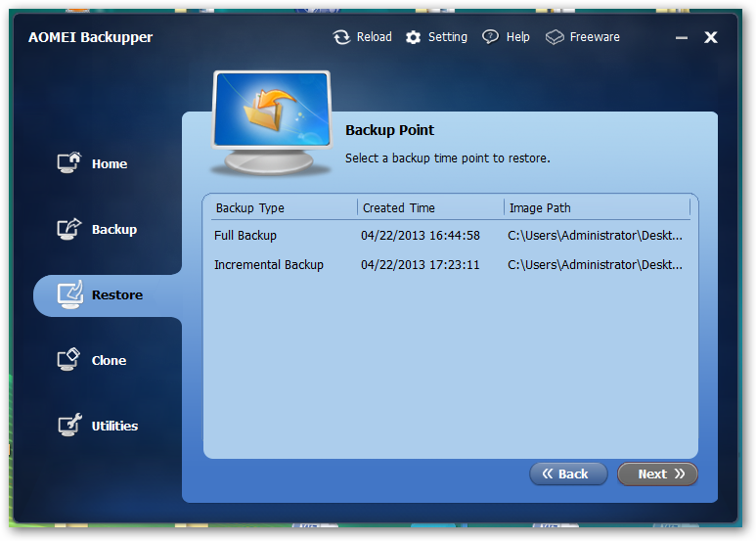Viewport: 756px width, 541px height.
Task: Minimize the AOMEI Backupper window
Action: pos(682,37)
